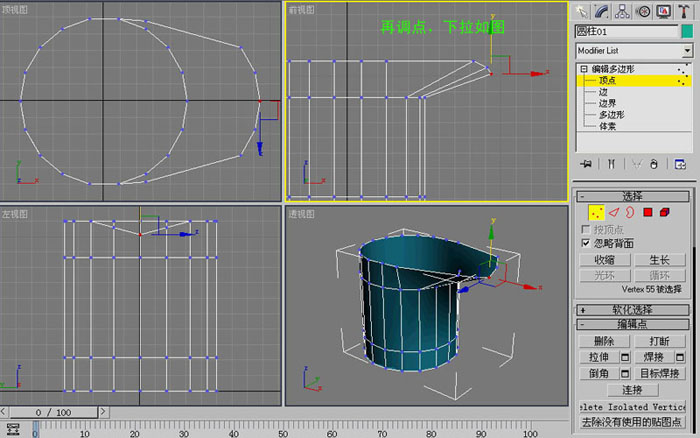Open settings box next to 焊接
Screen dimensions: 700x438
(680, 357)
